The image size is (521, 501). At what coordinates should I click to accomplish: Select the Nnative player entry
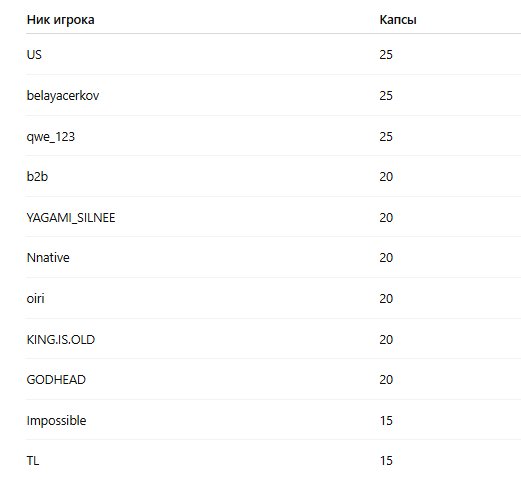[48, 258]
